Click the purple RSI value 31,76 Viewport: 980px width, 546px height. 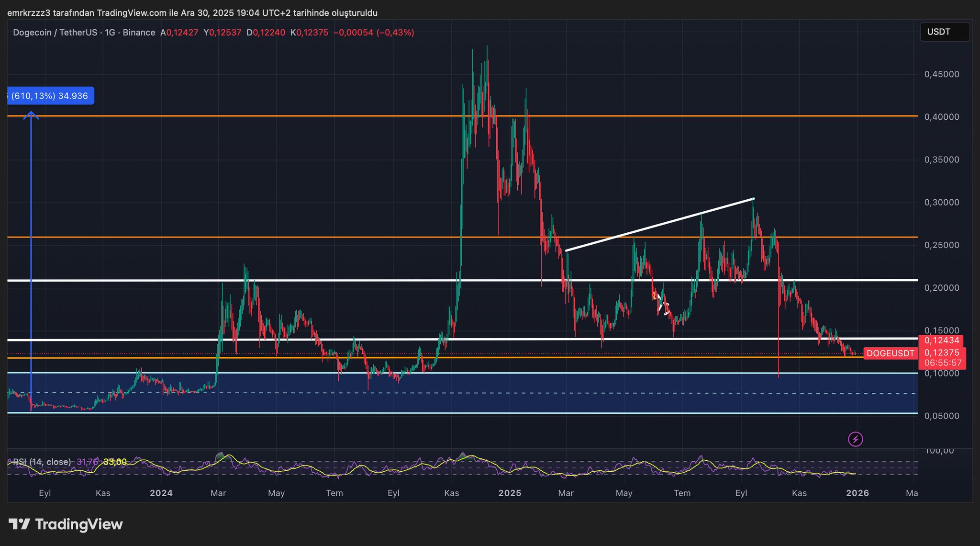(87, 462)
